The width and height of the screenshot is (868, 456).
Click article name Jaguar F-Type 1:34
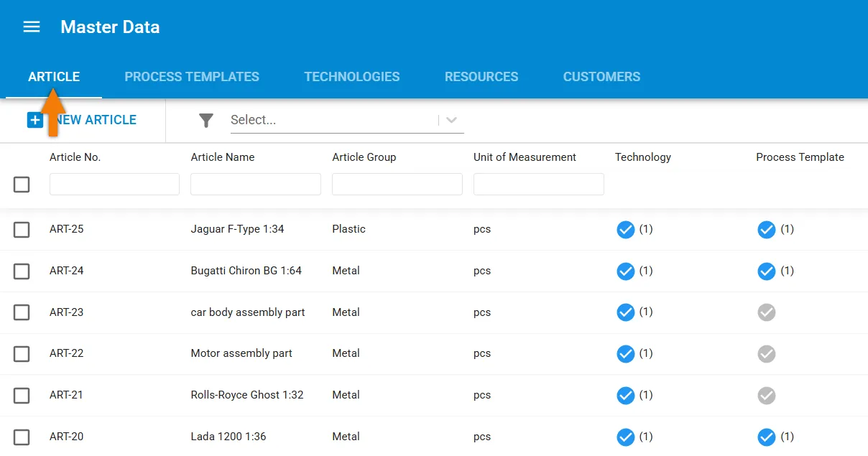(x=237, y=229)
